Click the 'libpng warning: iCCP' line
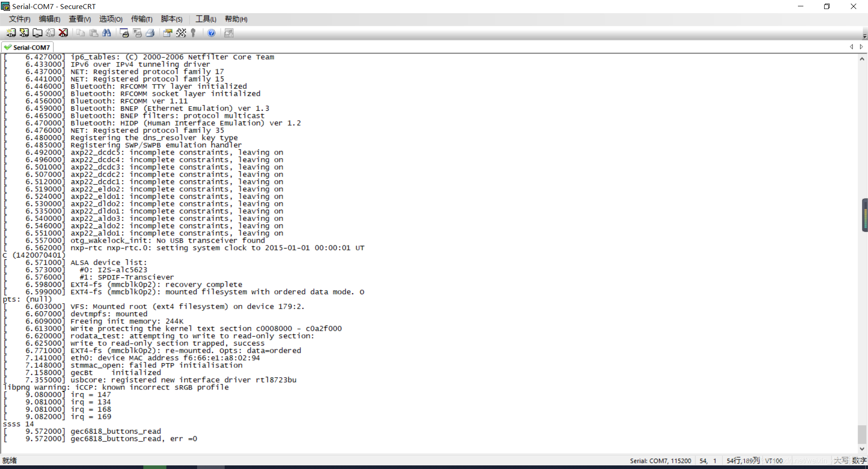Image resolution: width=868 pixels, height=469 pixels. pyautogui.click(x=116, y=387)
